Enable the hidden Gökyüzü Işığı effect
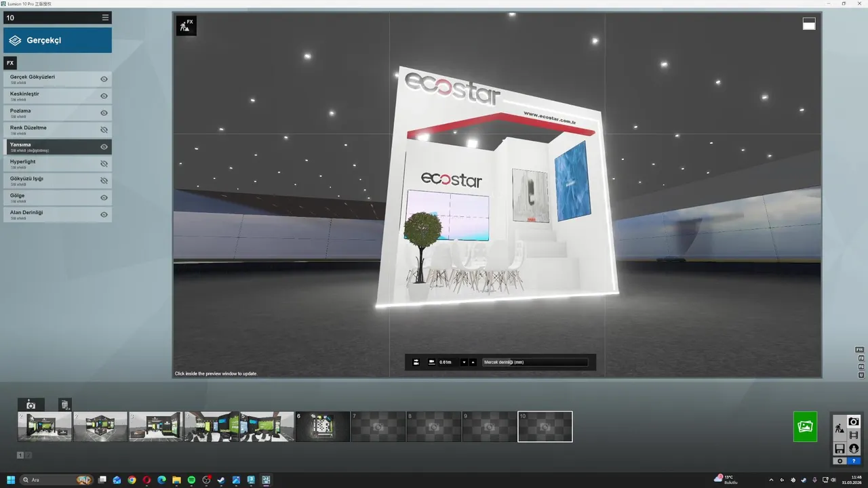The width and height of the screenshot is (868, 488). point(104,181)
